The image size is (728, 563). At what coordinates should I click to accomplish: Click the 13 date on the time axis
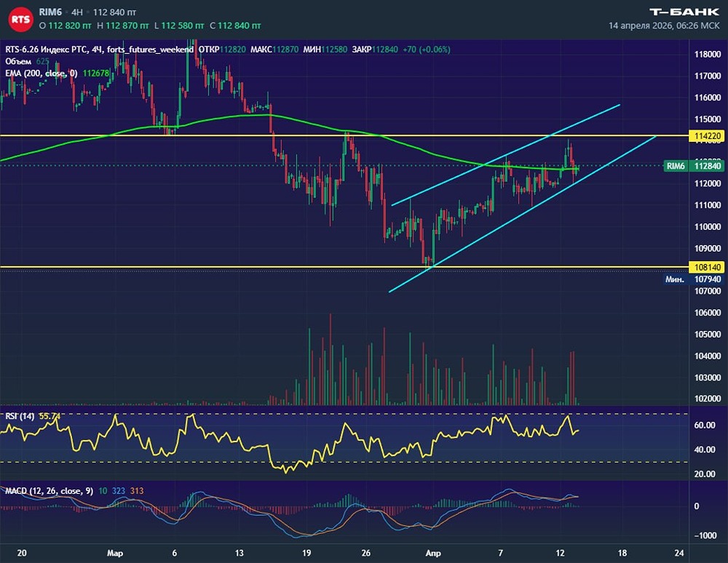[x=239, y=554]
